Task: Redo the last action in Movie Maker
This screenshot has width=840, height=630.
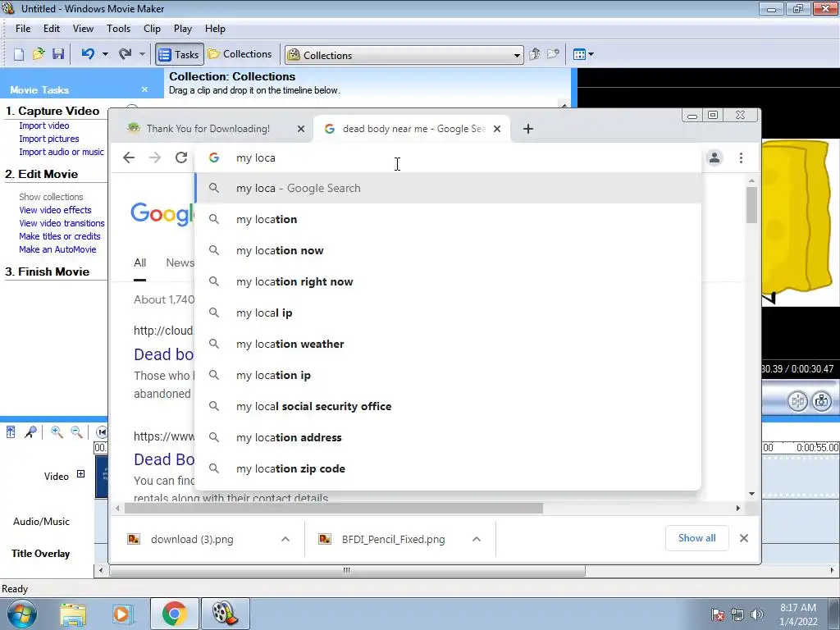Action: click(126, 54)
